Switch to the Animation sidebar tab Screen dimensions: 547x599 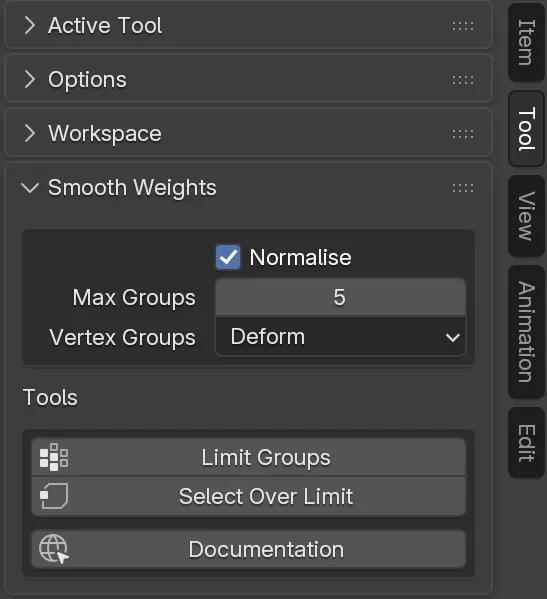click(526, 332)
